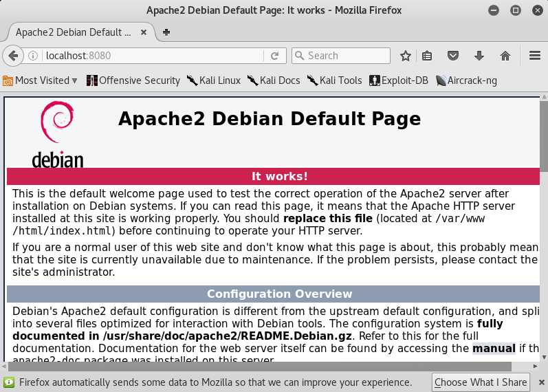Screen dimensions: 548x392
Task: Click the /usr/share/doc/apache2/README.Debian.gz text
Action: [x=227, y=336]
